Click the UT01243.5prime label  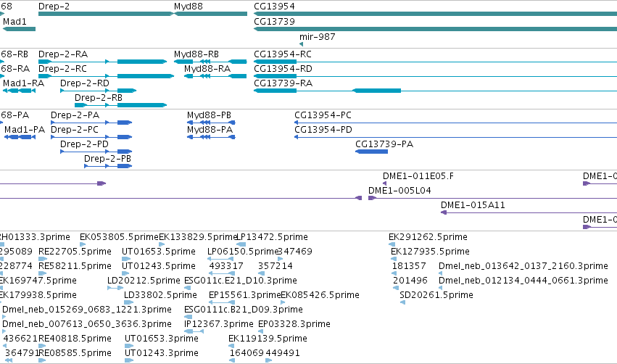(159, 266)
